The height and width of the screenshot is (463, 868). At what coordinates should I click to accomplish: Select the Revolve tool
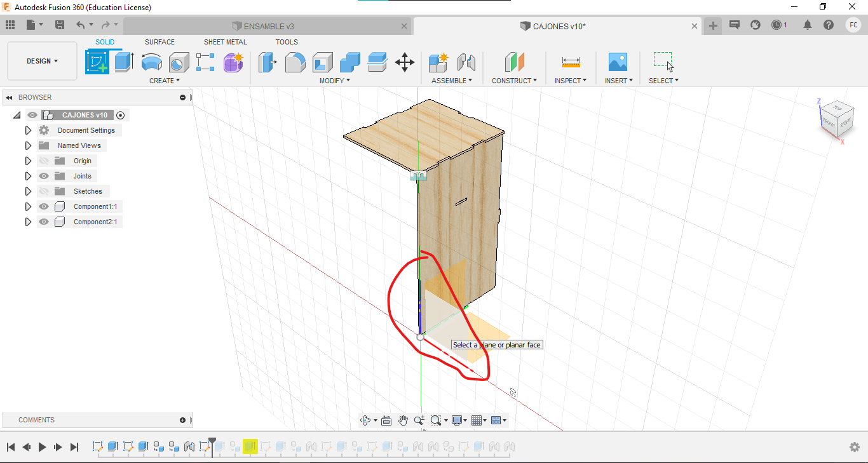151,62
